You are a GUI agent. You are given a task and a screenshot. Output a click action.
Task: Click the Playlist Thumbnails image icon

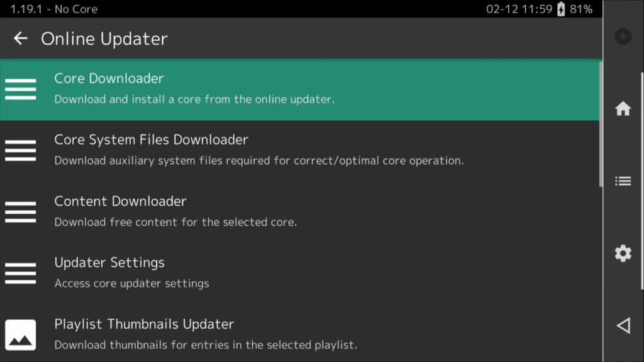pyautogui.click(x=21, y=334)
